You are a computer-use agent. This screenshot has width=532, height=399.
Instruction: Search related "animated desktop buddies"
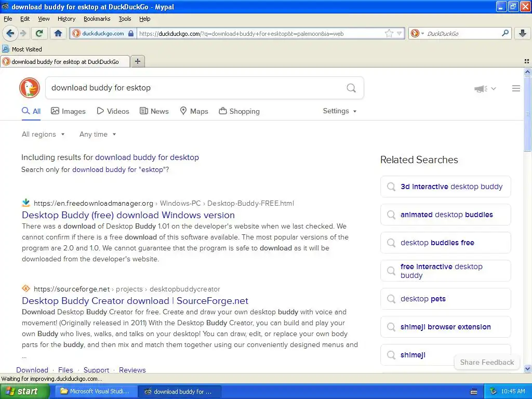click(445, 215)
